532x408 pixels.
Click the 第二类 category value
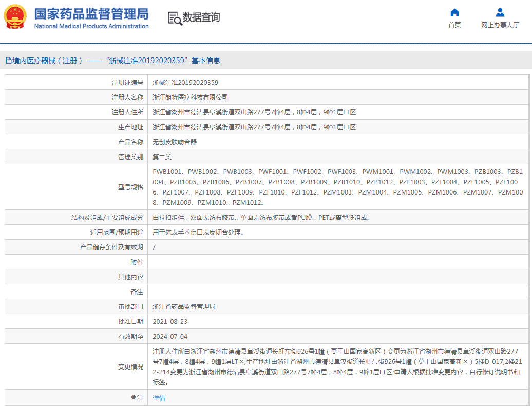point(162,157)
